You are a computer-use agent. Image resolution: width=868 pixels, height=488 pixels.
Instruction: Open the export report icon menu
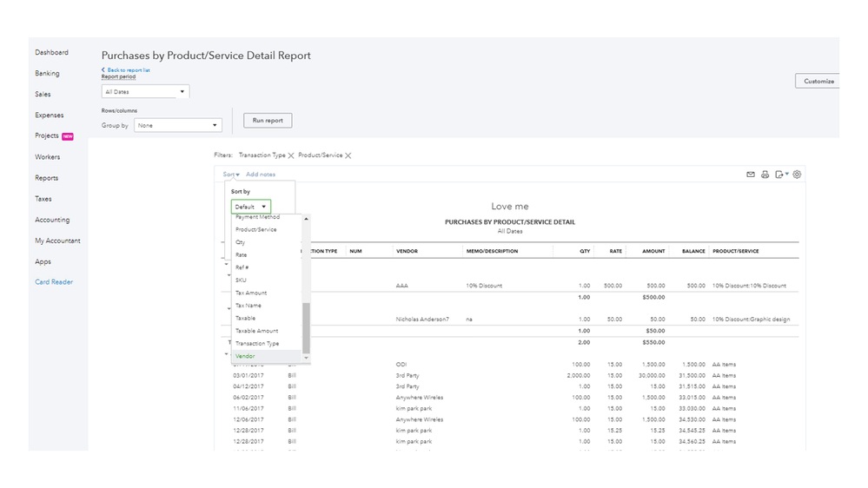click(781, 175)
